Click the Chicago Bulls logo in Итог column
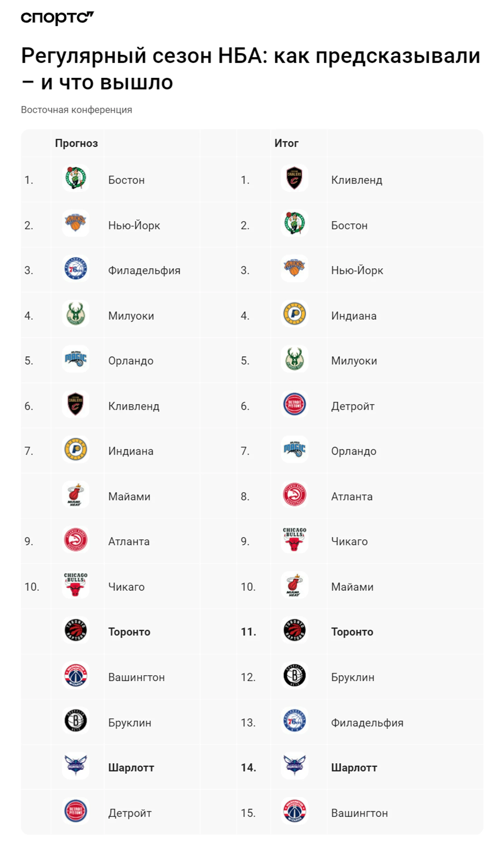 click(294, 539)
